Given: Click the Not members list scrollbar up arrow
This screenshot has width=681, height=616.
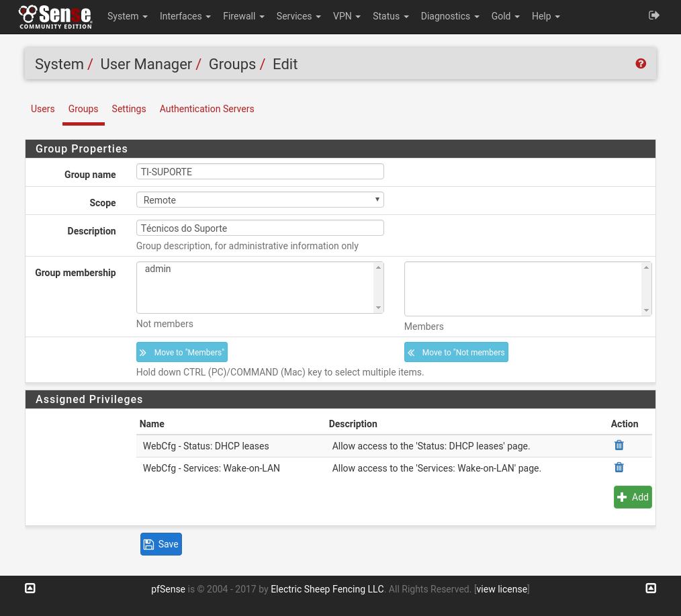Looking at the screenshot, I should (x=378, y=267).
